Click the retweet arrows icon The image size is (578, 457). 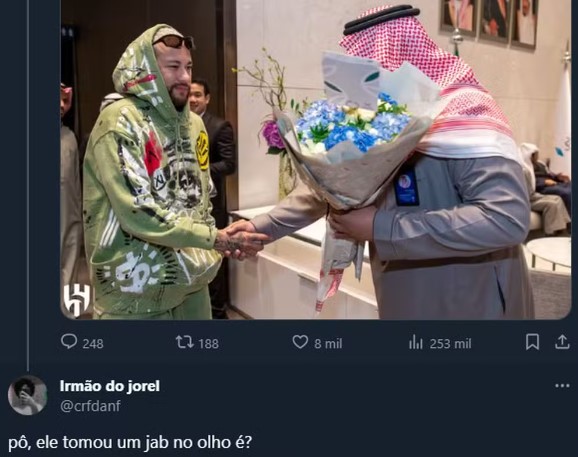[184, 342]
